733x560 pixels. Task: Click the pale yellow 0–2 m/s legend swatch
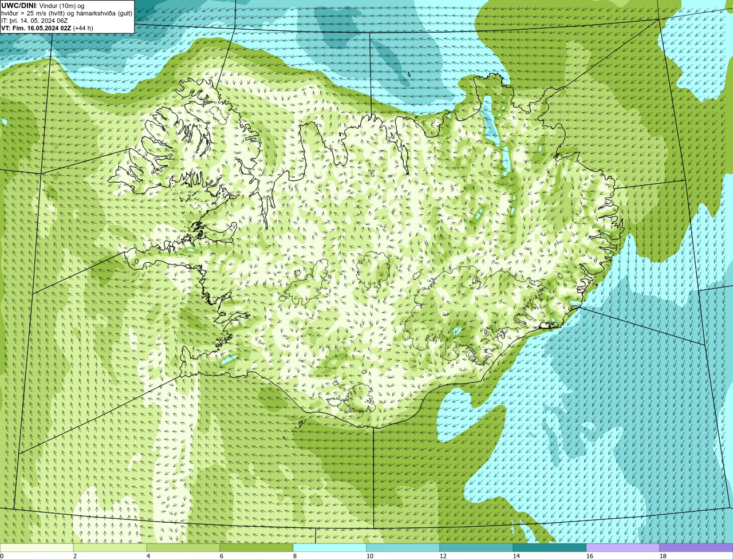37,547
